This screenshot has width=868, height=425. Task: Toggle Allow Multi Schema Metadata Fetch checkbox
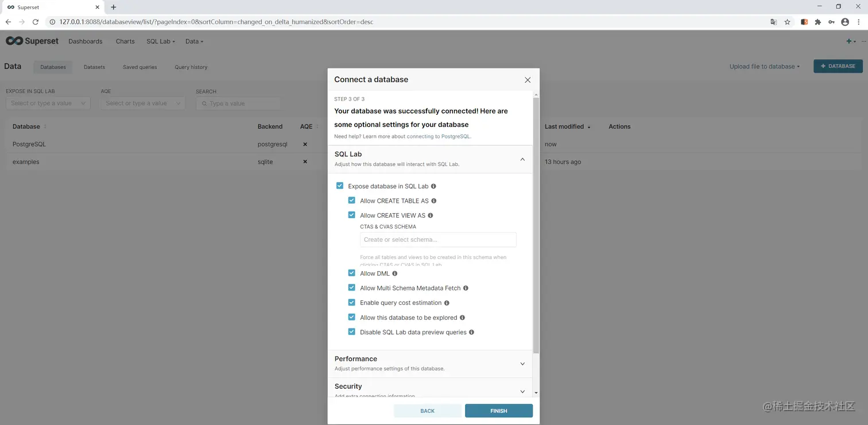click(x=352, y=288)
